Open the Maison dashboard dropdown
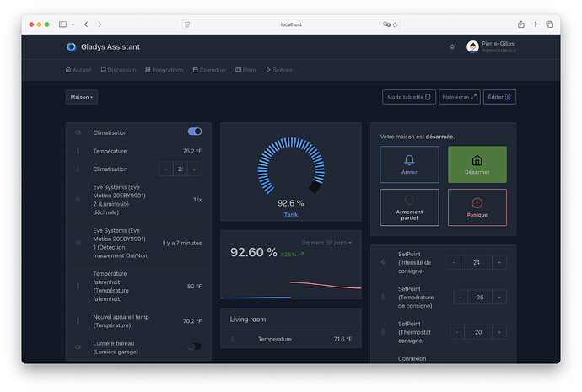 82,97
